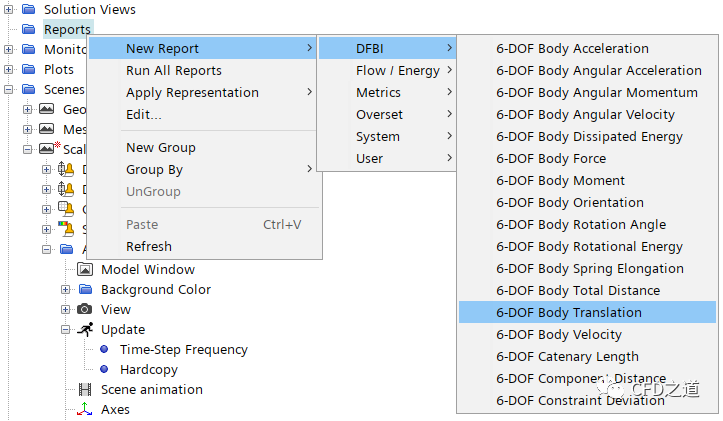Collapse the Scenes node
The height and width of the screenshot is (421, 723).
(x=8, y=89)
